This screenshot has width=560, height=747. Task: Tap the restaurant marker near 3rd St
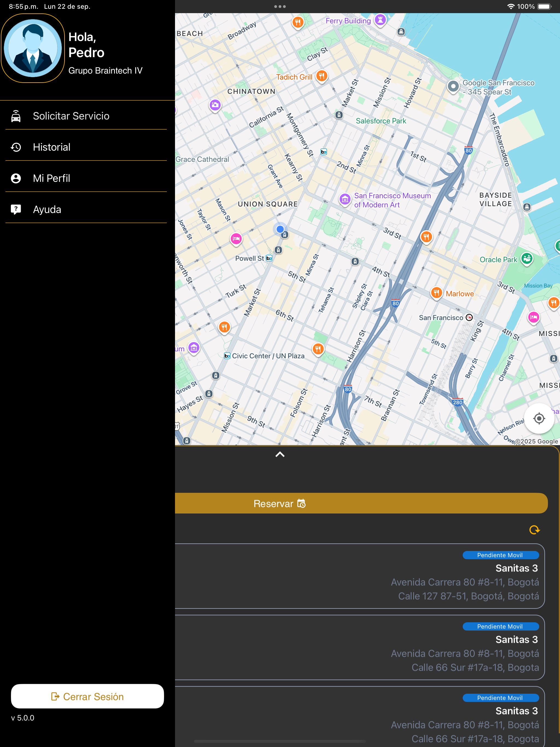pos(426,237)
